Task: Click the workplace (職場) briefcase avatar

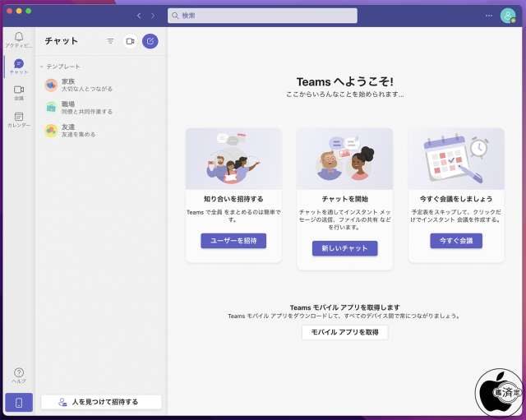Action: [x=51, y=108]
